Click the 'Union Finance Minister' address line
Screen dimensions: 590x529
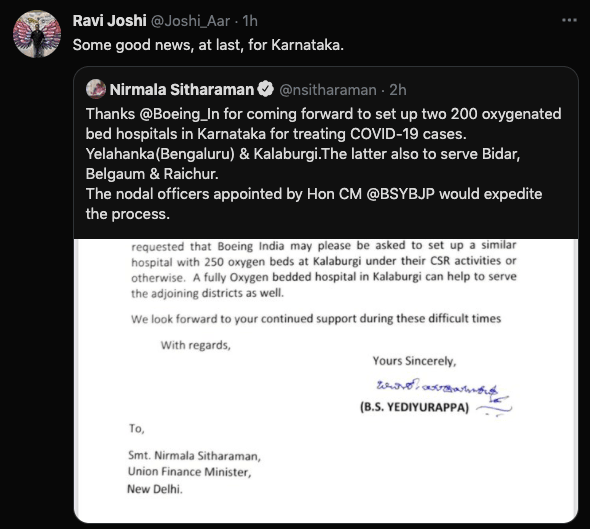pos(190,472)
